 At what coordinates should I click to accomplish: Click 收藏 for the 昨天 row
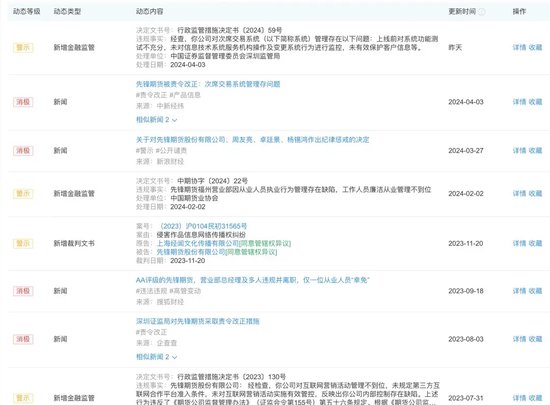coord(535,47)
